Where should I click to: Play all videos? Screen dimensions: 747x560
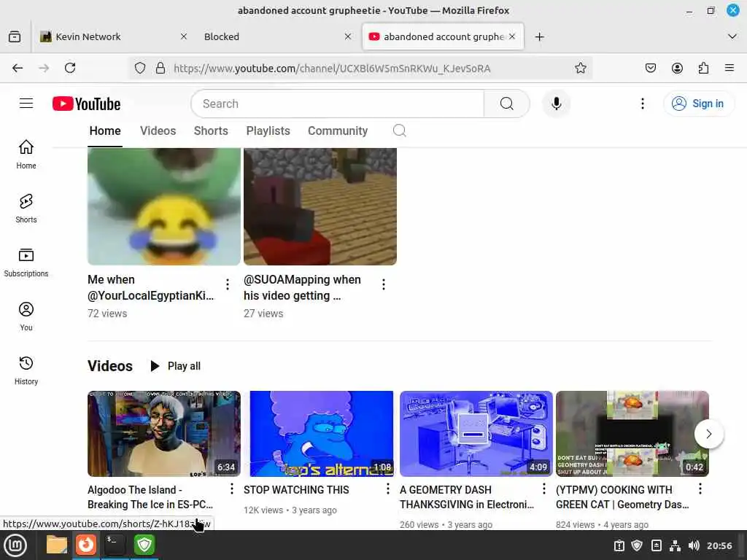[x=175, y=366]
